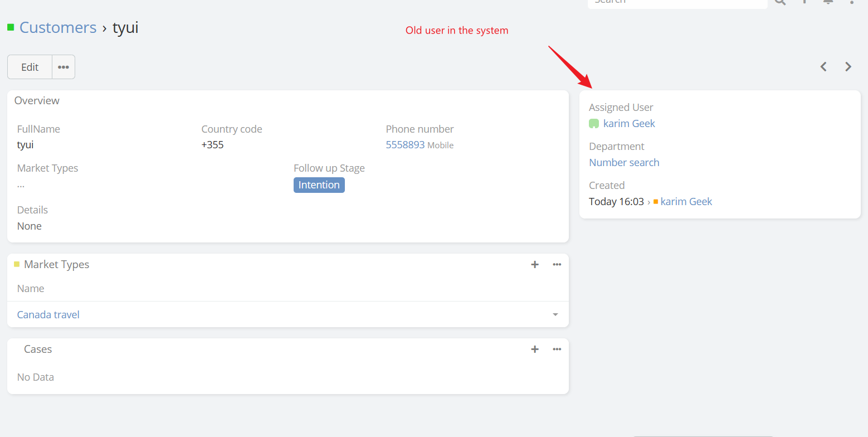
Task: Open the Market Types panel options menu
Action: pyautogui.click(x=557, y=264)
